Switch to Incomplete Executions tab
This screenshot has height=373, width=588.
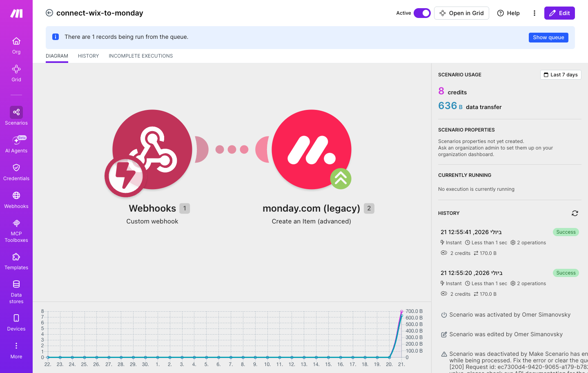141,56
